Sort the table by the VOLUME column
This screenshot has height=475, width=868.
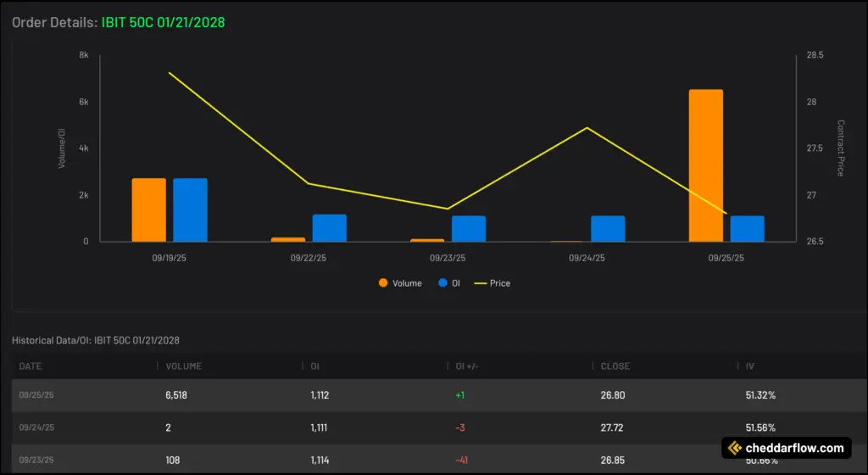pos(184,366)
